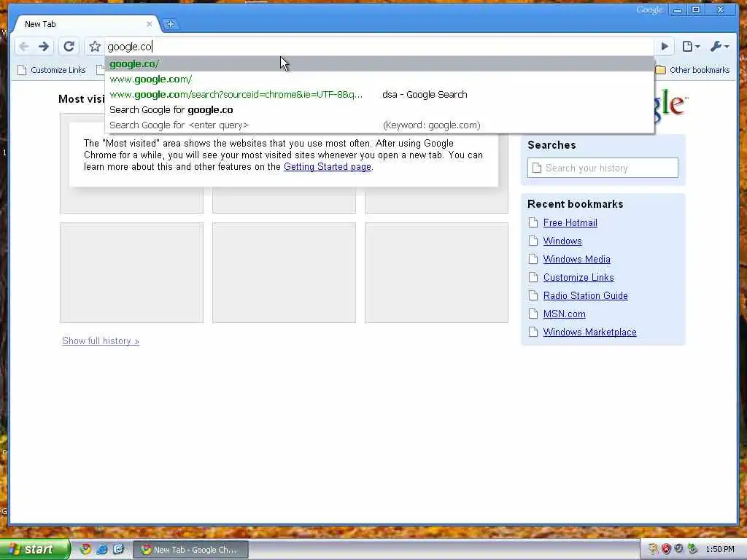747x560 pixels.
Task: Click first empty thumbnail in bottom row
Action: pyautogui.click(x=131, y=273)
